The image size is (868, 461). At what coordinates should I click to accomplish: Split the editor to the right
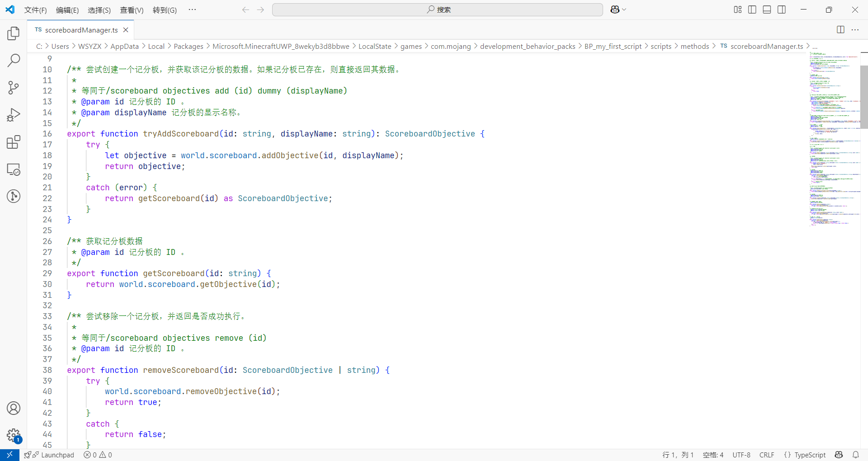tap(840, 29)
